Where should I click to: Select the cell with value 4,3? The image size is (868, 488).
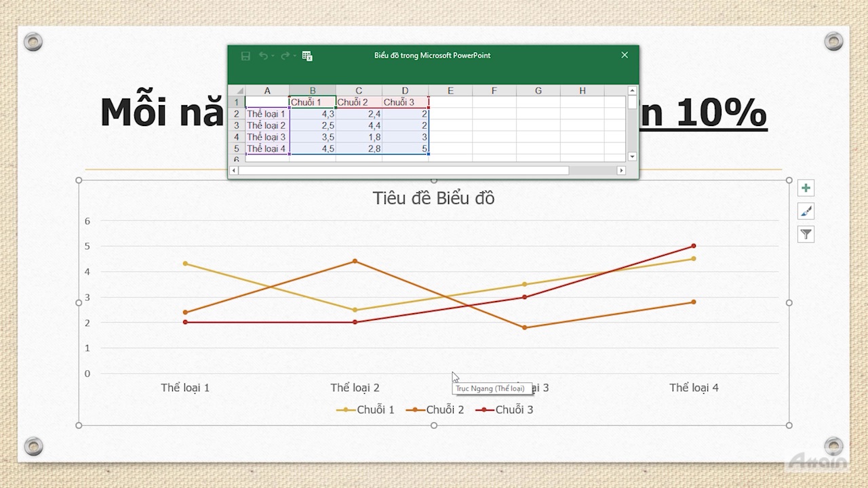click(313, 114)
